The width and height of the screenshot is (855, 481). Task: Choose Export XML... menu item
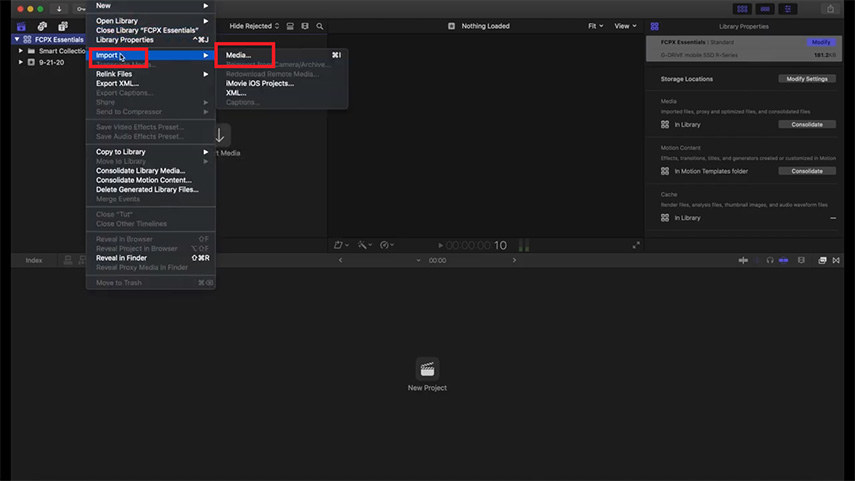coord(151,83)
